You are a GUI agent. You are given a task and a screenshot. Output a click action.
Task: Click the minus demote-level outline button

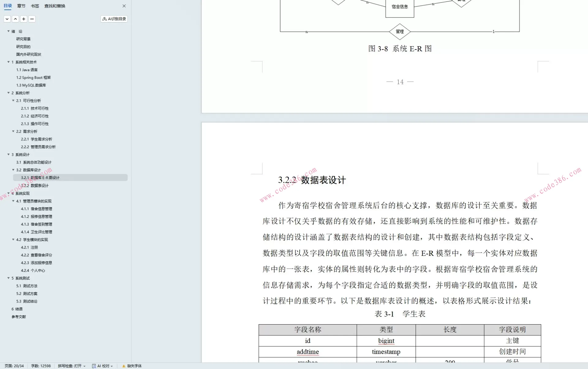coord(32,19)
